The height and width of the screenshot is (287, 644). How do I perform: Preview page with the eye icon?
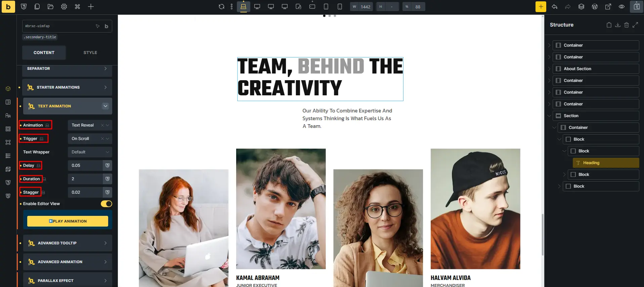tap(621, 7)
